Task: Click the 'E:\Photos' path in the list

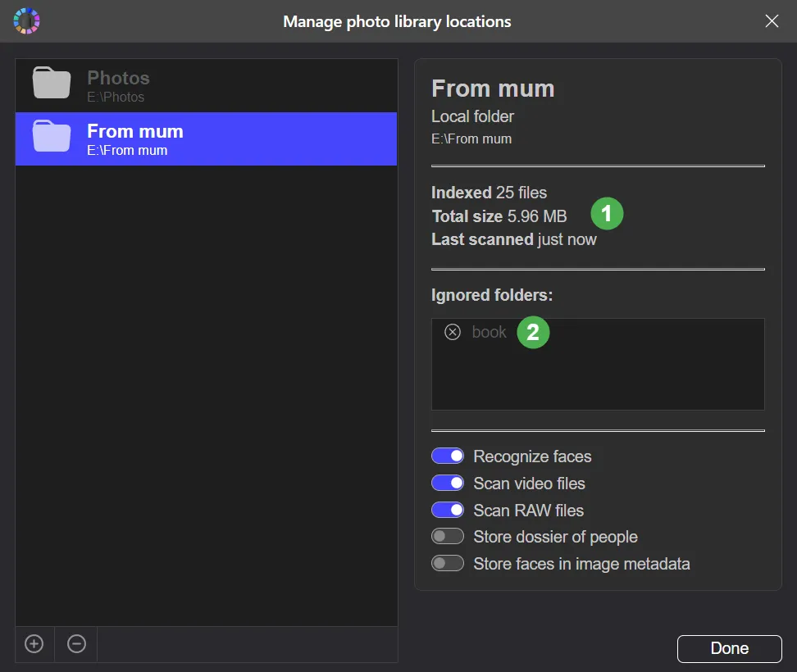Action: pyautogui.click(x=116, y=97)
